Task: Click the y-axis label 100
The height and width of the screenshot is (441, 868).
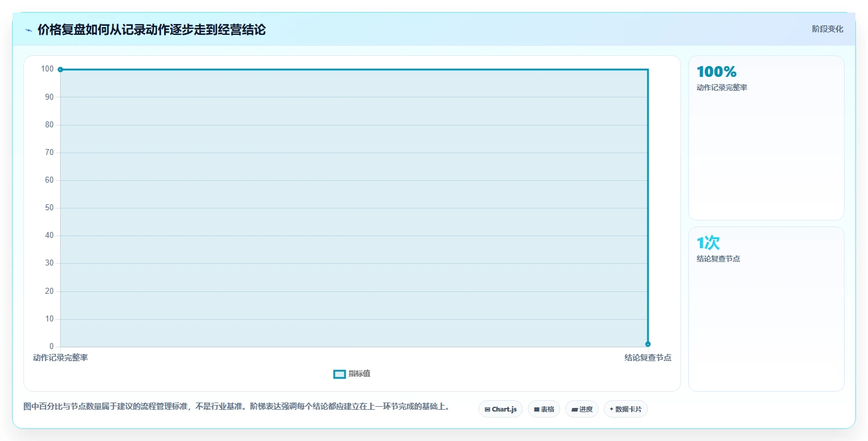Action: pos(47,69)
